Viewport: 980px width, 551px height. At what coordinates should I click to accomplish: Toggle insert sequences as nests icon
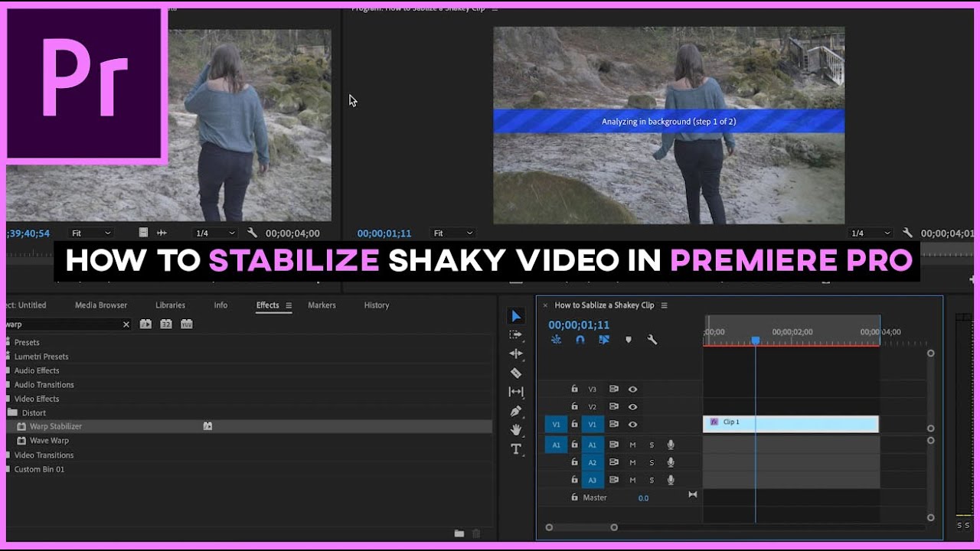pyautogui.click(x=556, y=340)
